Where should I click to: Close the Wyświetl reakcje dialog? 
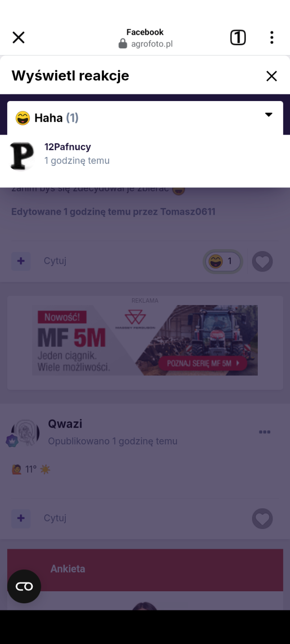point(272,76)
